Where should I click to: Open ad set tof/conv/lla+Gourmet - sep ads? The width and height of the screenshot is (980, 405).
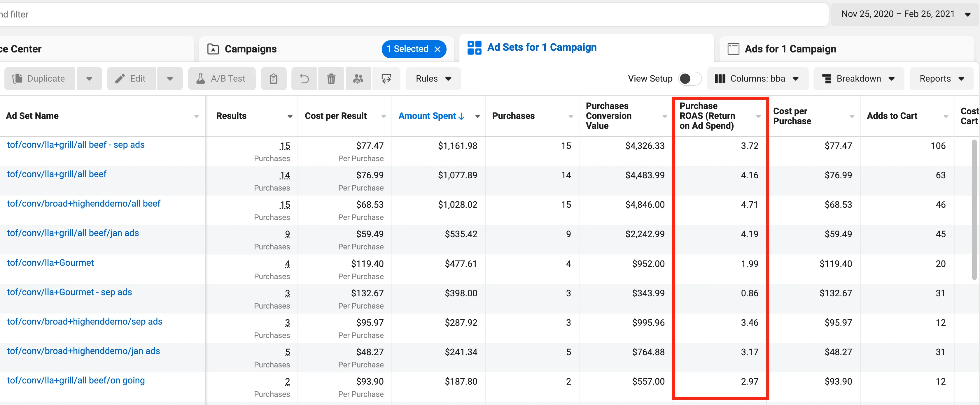coord(69,292)
